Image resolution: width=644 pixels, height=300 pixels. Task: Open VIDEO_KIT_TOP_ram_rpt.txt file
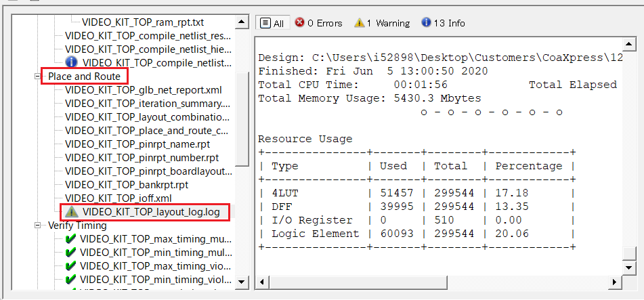coord(144,22)
